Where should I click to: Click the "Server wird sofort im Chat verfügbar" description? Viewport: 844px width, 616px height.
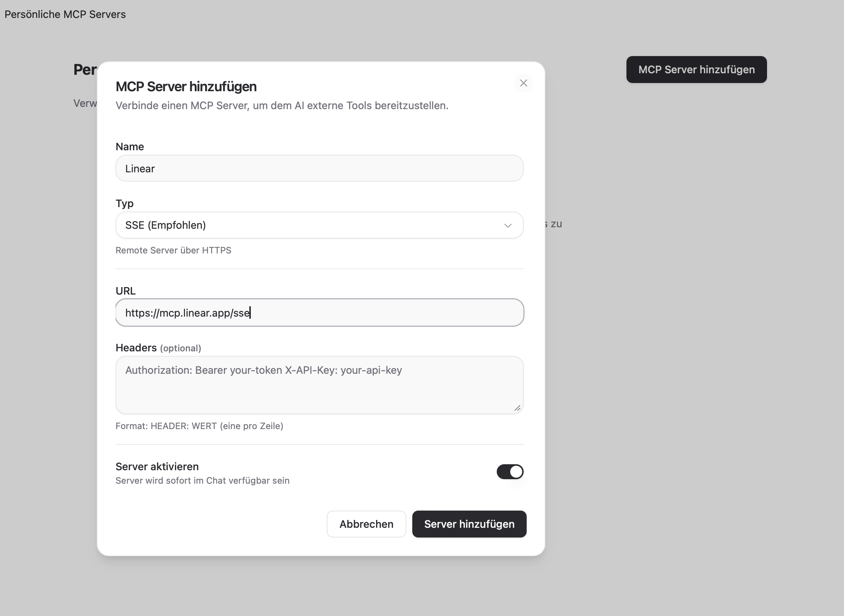tap(202, 481)
